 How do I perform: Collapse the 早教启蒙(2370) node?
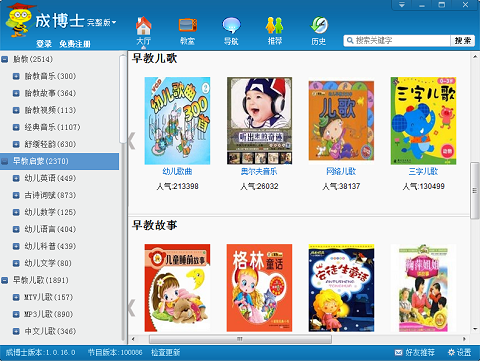pyautogui.click(x=5, y=161)
